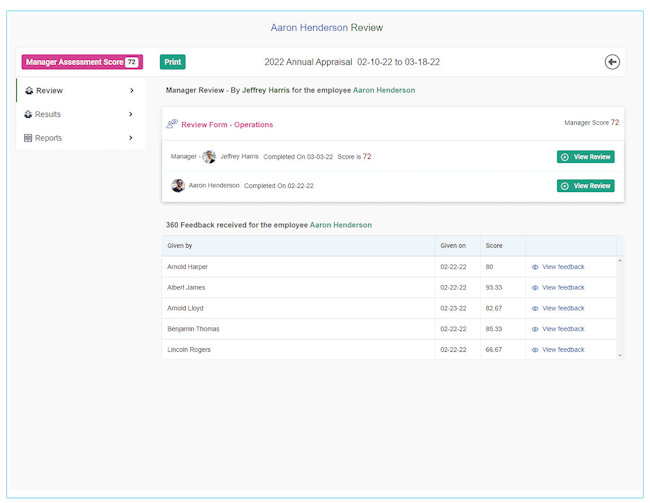Click the score value 82.67

click(494, 308)
